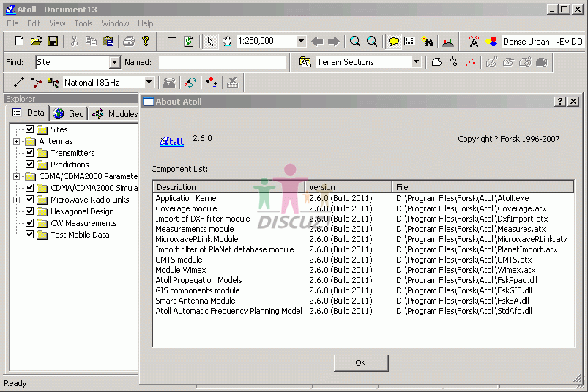588x392 pixels.
Task: Open the map scale 1:250,000 dropdown
Action: click(301, 42)
